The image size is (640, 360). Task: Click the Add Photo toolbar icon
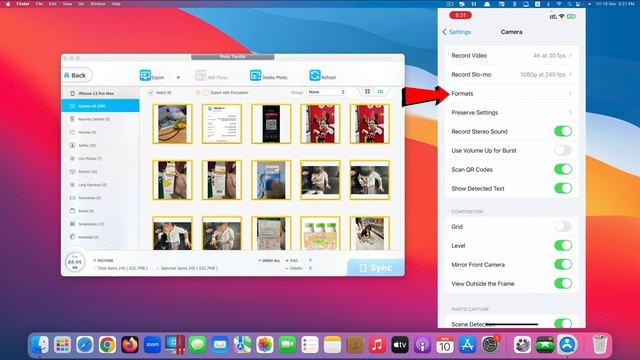201,75
